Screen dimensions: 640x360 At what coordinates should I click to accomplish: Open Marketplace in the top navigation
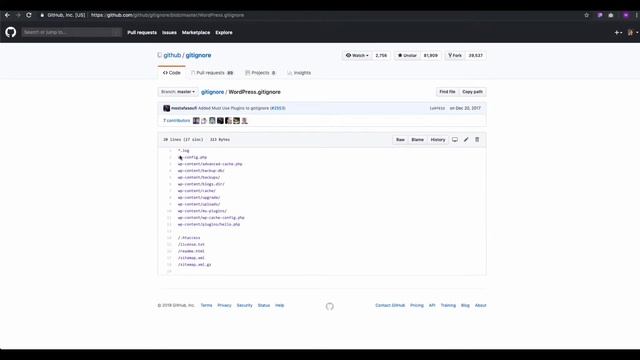[x=196, y=33]
